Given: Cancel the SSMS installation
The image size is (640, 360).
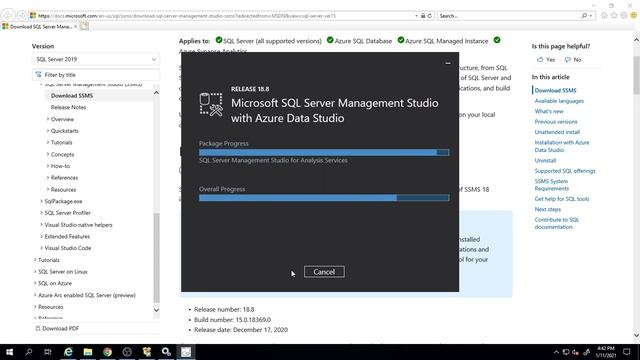Looking at the screenshot, I should pyautogui.click(x=324, y=272).
